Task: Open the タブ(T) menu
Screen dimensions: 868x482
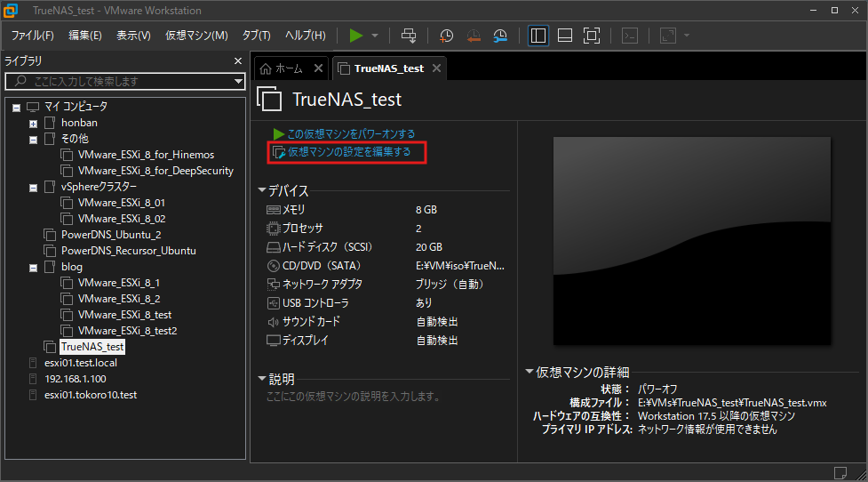Action: 256,36
